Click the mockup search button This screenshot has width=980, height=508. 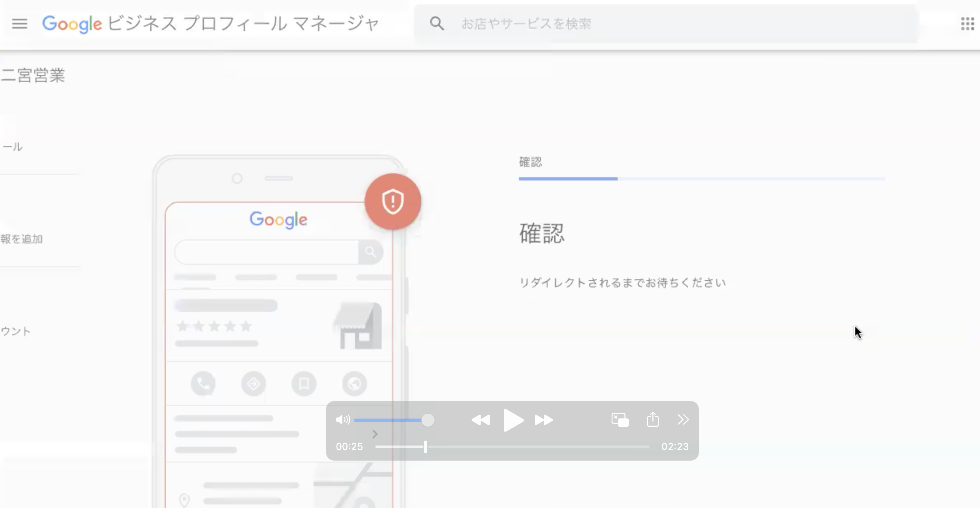pos(370,252)
